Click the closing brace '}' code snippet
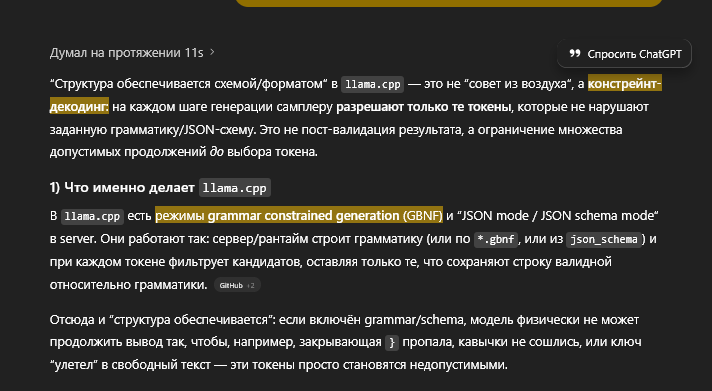This screenshot has height=391, width=712. tap(392, 343)
